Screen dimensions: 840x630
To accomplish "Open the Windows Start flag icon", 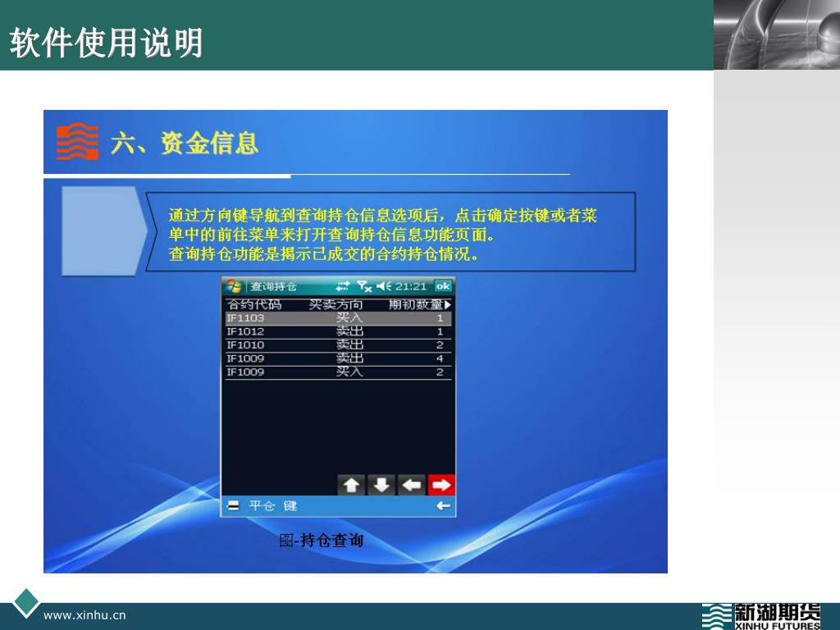I will 232,286.
